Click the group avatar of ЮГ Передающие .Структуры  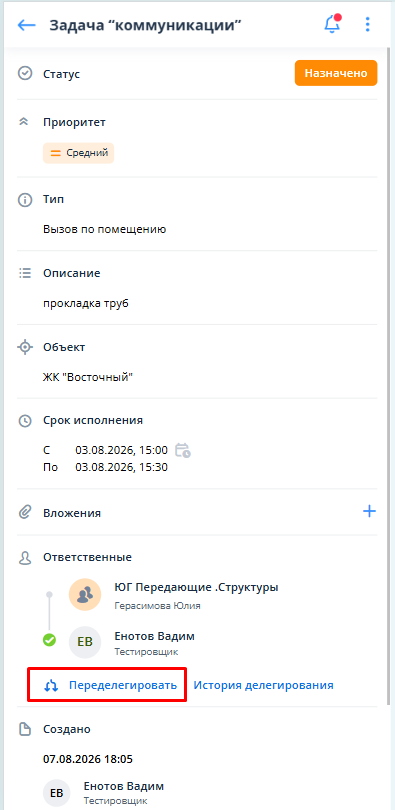pos(85,594)
